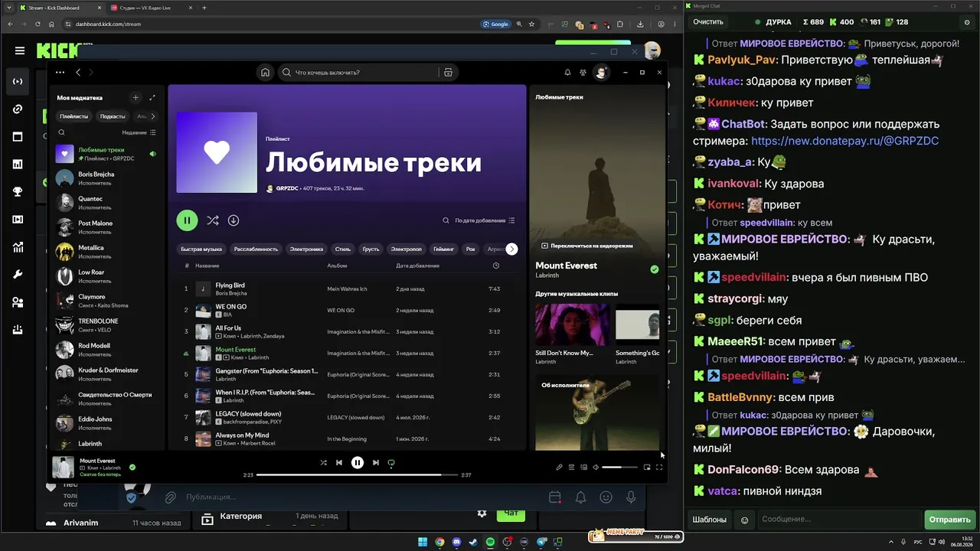Adjust the Spotify volume slider
980x551 pixels.
pos(619,467)
